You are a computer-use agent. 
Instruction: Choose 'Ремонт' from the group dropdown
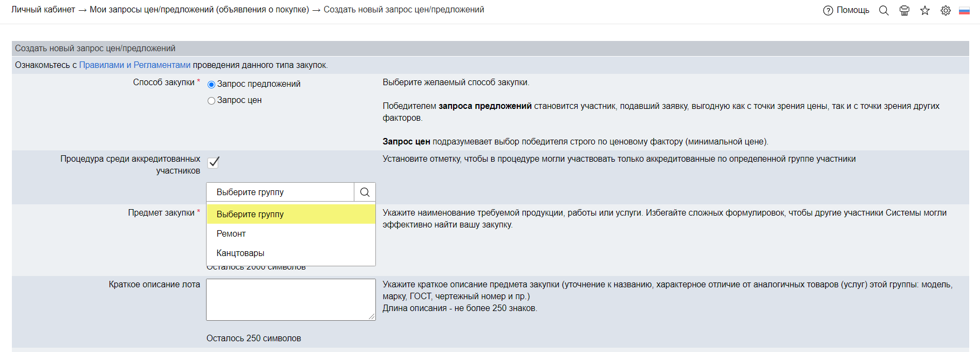tap(231, 233)
